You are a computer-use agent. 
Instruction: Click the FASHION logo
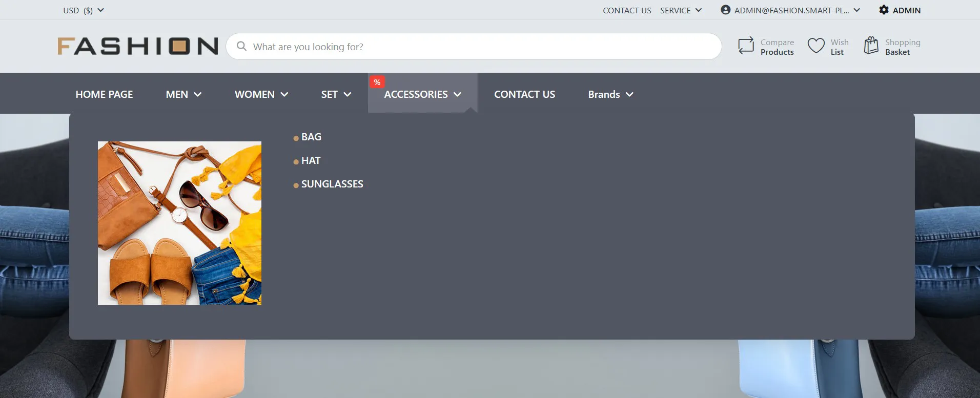[137, 46]
